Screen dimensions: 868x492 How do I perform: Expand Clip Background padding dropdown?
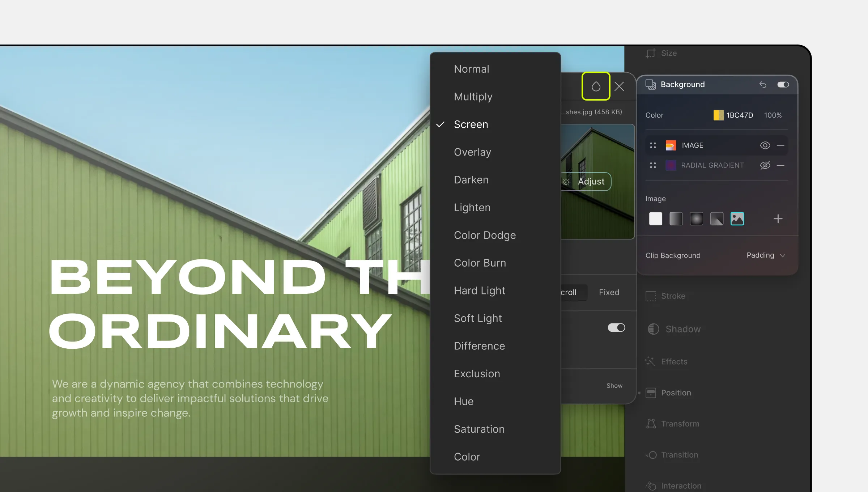click(x=765, y=255)
